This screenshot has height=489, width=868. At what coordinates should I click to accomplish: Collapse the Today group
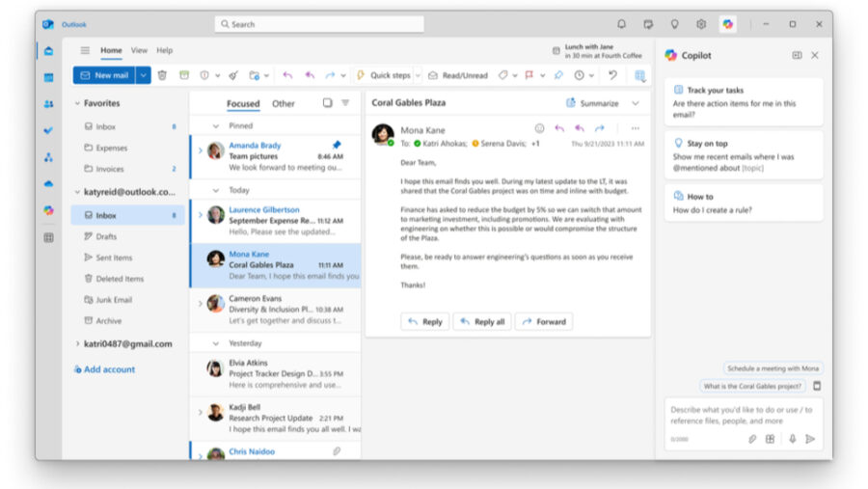(x=216, y=191)
